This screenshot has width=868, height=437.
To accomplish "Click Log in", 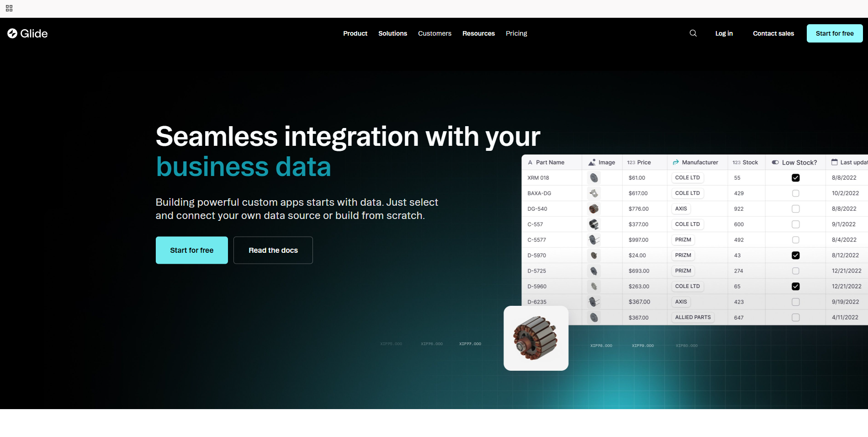I will pos(724,33).
